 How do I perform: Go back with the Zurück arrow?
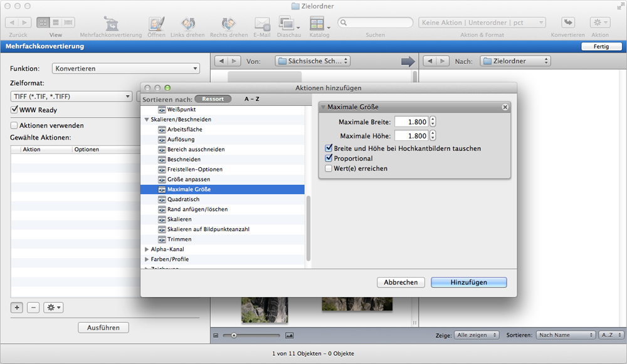[12, 23]
